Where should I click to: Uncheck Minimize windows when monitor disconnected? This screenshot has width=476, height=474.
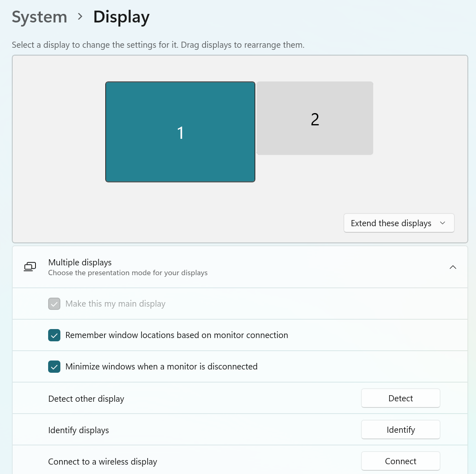tap(54, 367)
